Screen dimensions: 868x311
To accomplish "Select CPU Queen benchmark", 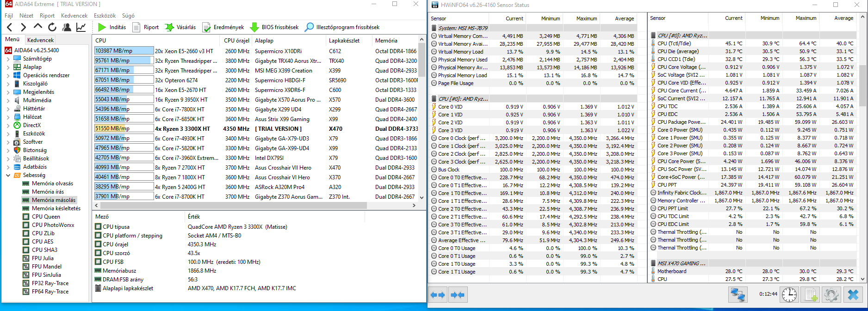I will point(46,217).
